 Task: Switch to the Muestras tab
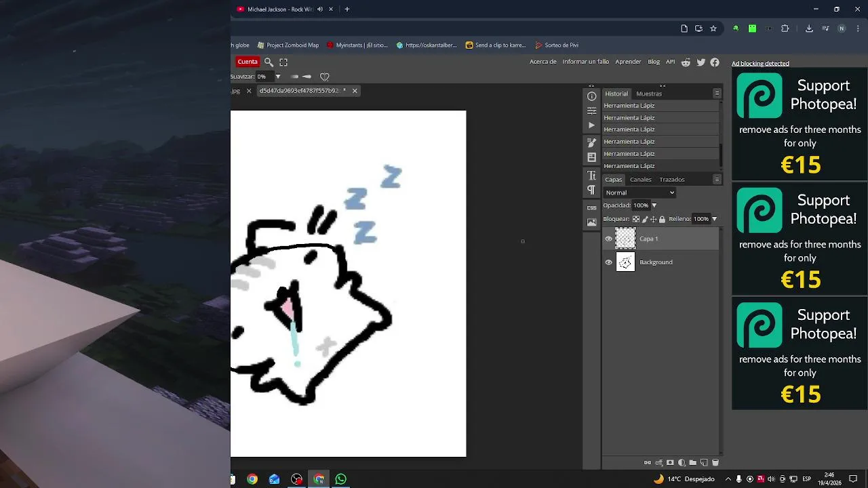(x=649, y=94)
